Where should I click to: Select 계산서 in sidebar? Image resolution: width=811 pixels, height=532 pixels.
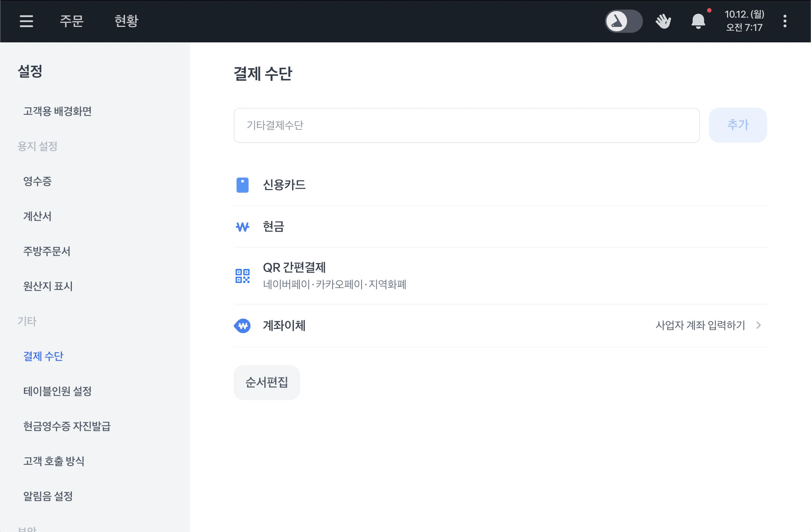pos(37,216)
